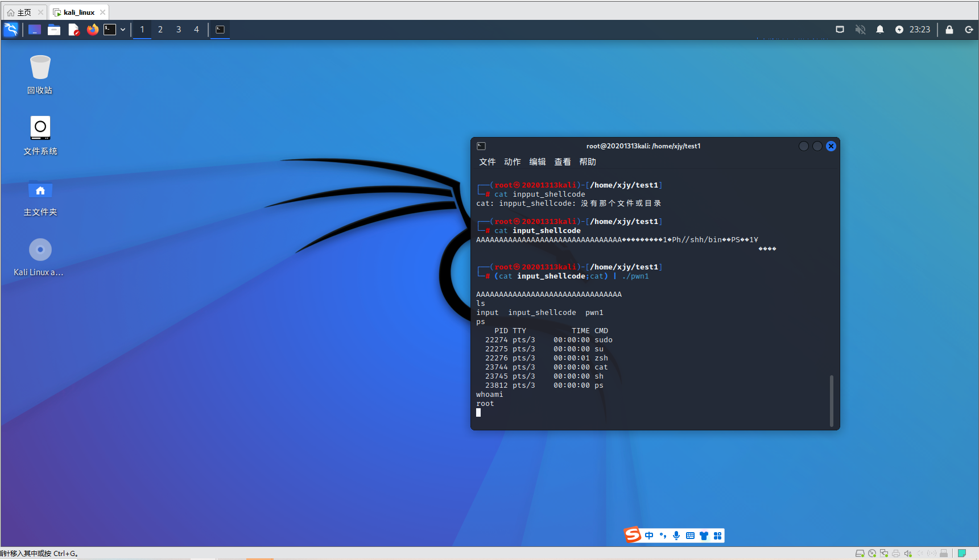Open the VMware message log icon
Screen dimensions: 979x560
pyautogui.click(x=962, y=553)
